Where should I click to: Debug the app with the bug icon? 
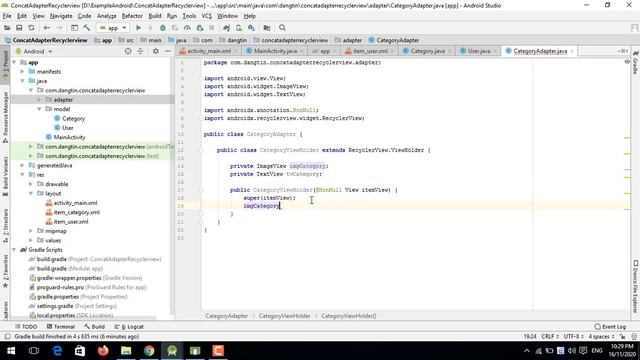pos(162,28)
